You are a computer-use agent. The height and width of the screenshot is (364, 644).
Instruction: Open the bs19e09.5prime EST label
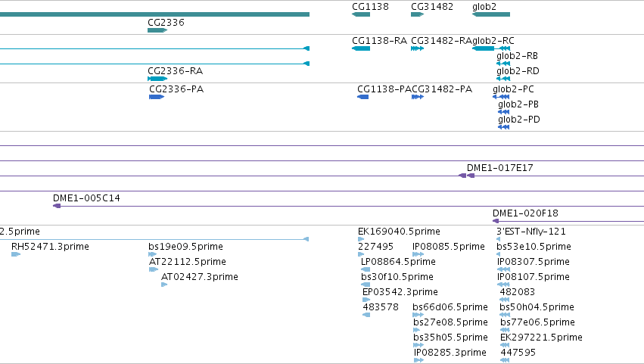point(185,247)
